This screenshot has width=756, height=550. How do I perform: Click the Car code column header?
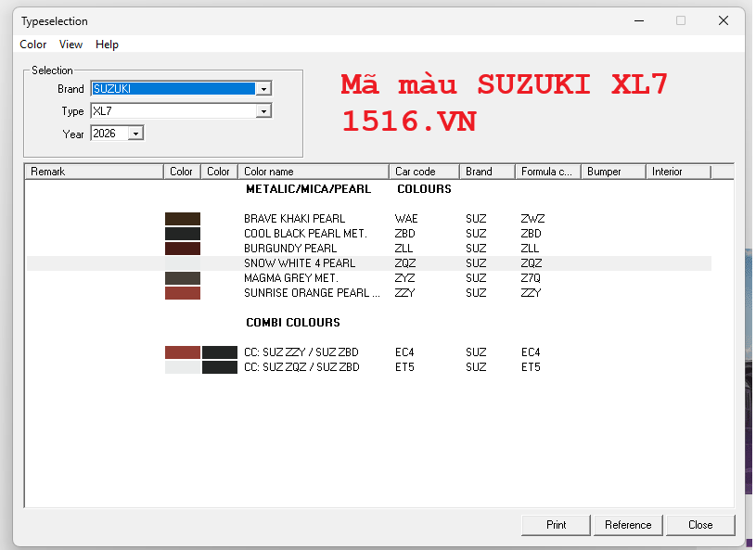424,172
